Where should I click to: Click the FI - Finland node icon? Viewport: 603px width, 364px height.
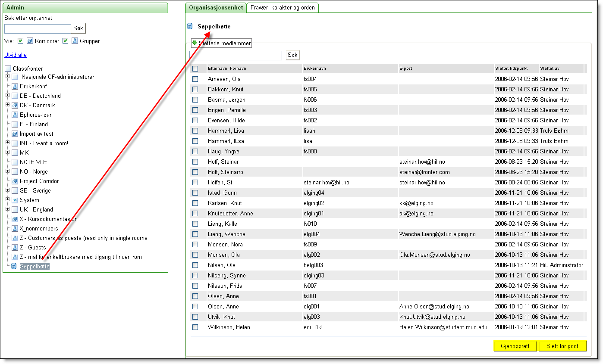click(x=15, y=124)
